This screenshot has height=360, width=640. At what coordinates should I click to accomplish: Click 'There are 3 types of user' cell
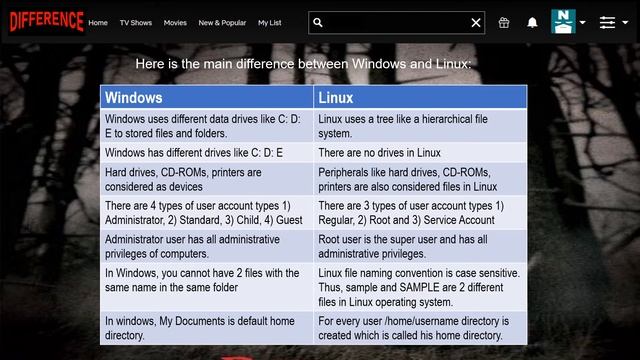[420, 213]
